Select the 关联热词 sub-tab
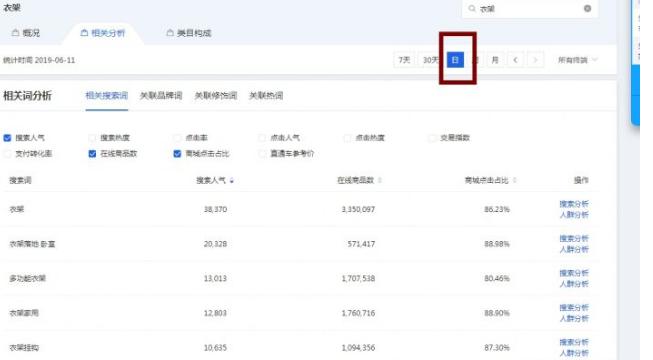Viewport: 653px width, 360px height. pos(266,95)
